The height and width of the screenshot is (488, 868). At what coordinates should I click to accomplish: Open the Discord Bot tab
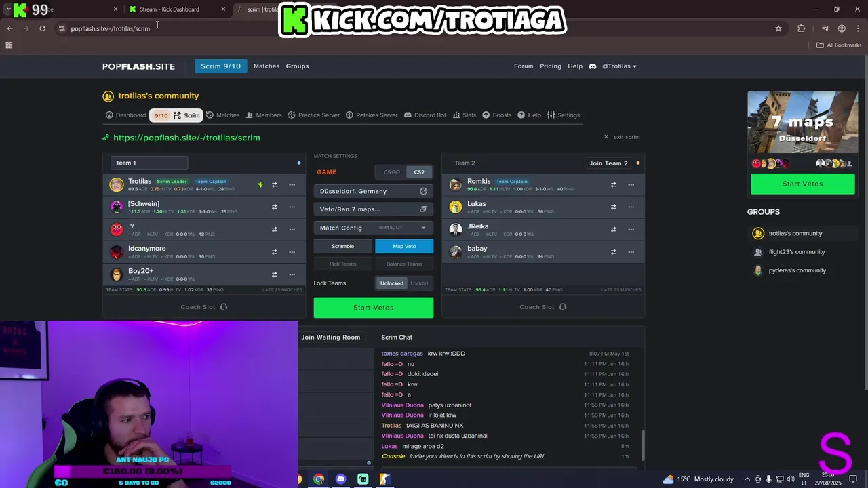[x=425, y=115]
